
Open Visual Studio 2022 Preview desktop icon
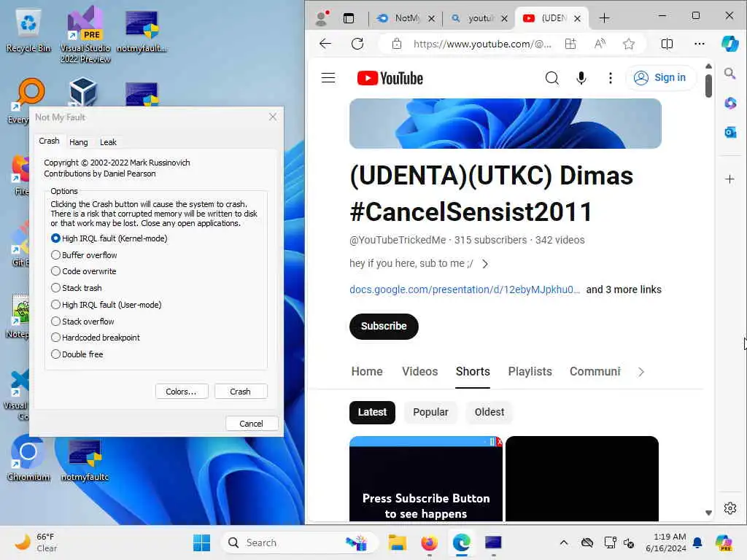85,35
